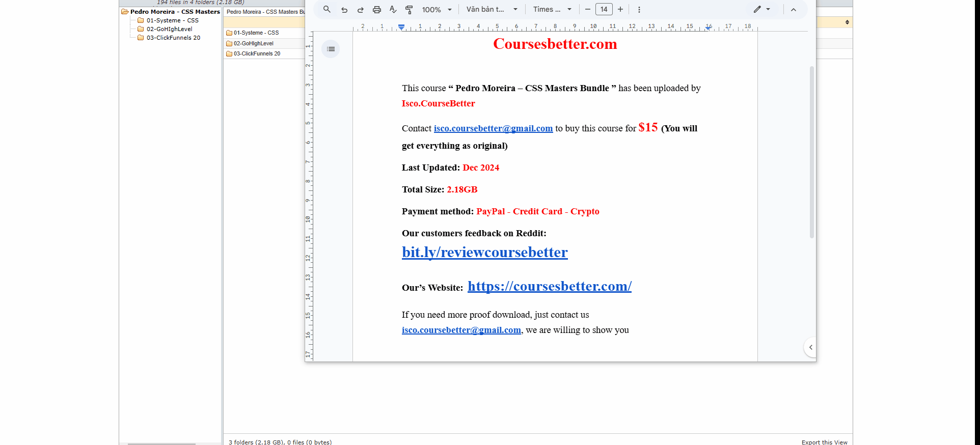980x445 pixels.
Task: Click the 02-GoHighLevel row in file list
Action: 264,43
